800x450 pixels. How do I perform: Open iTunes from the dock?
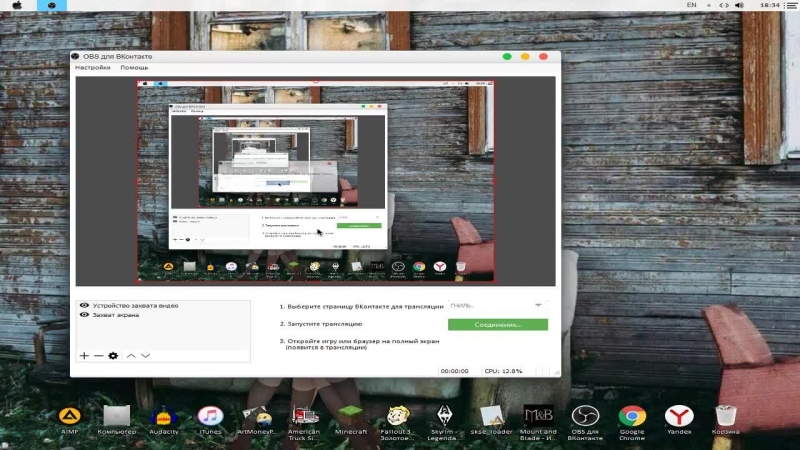coord(210,420)
